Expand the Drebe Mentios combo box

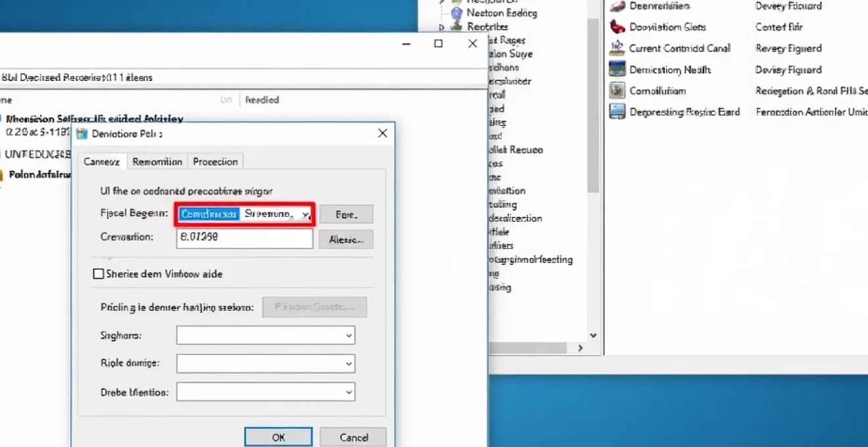pyautogui.click(x=349, y=392)
